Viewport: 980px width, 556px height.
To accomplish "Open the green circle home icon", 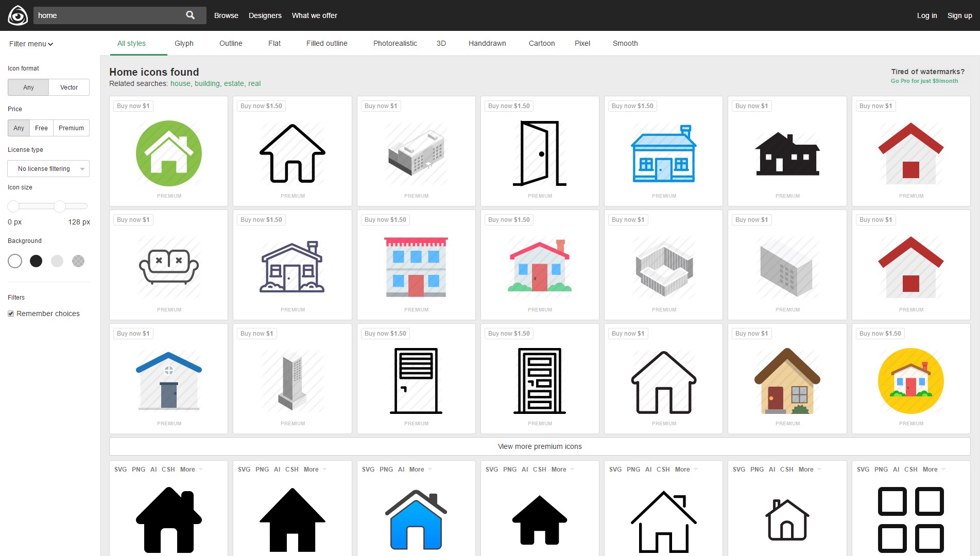I will (x=169, y=153).
